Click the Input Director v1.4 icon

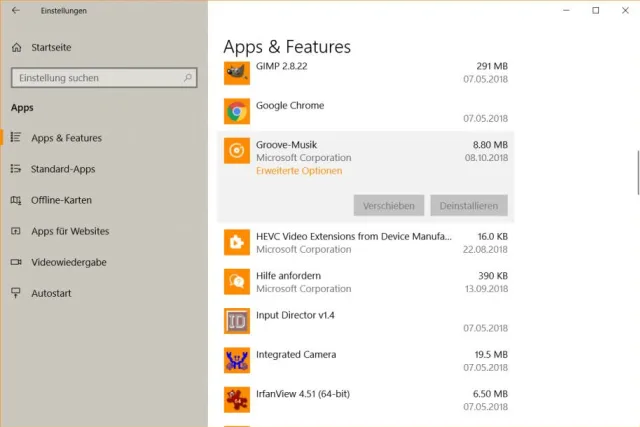pos(237,321)
